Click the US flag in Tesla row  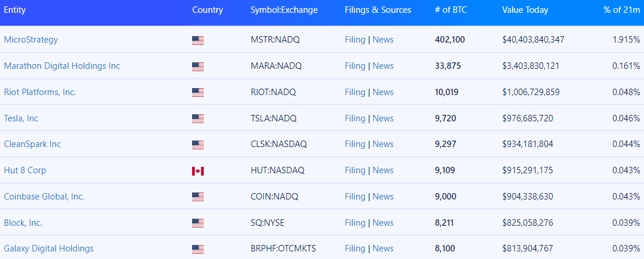click(198, 118)
